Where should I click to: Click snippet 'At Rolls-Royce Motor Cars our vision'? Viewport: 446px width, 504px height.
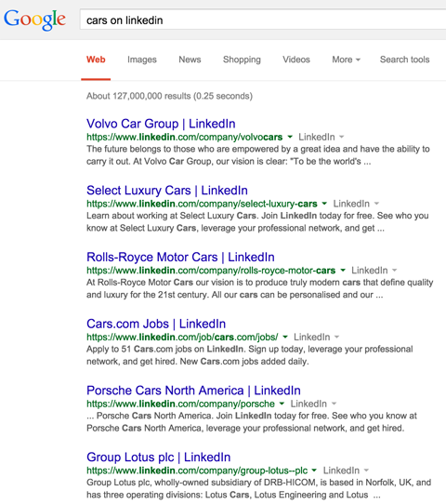click(x=260, y=288)
